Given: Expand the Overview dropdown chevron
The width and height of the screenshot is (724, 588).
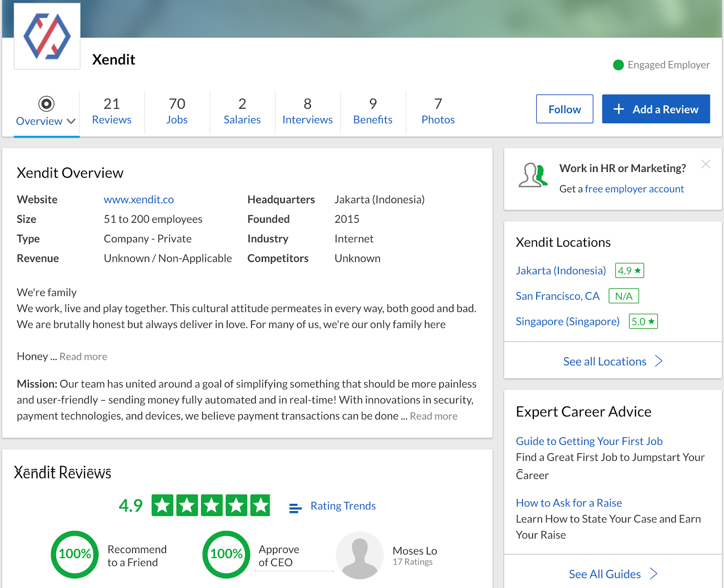Looking at the screenshot, I should (71, 121).
